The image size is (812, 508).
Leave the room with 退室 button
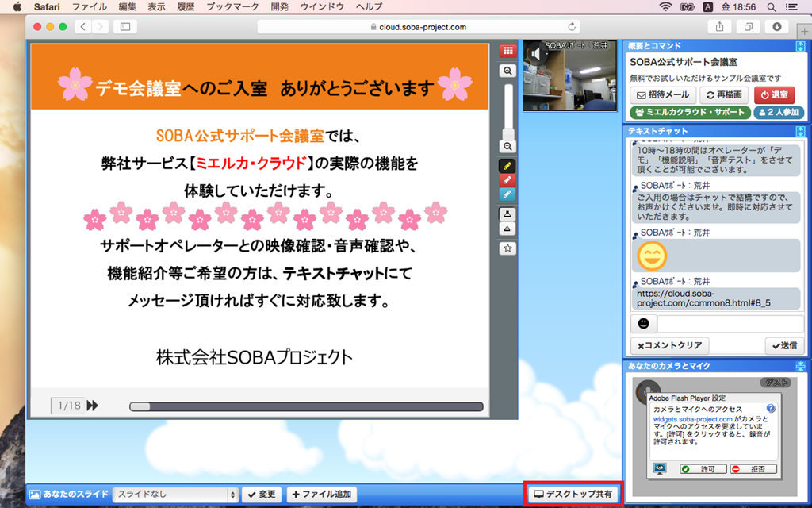[x=774, y=95]
